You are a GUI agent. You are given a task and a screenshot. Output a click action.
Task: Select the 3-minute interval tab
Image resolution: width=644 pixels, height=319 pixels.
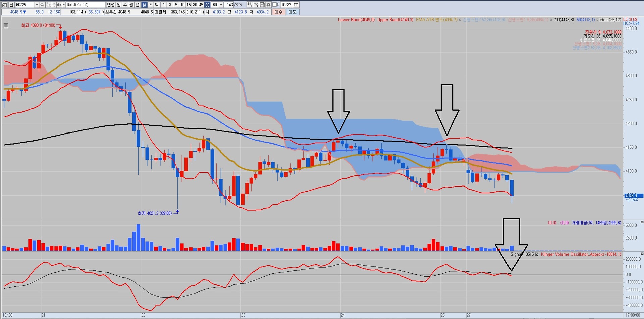pyautogui.click(x=170, y=5)
